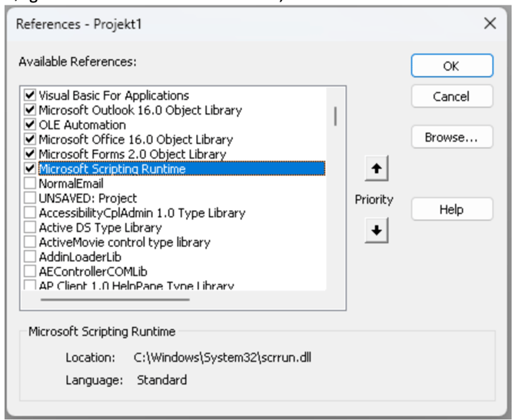
Task: Enable AccessibilityCplAdmin 1.0 Type Library
Action: point(31,213)
